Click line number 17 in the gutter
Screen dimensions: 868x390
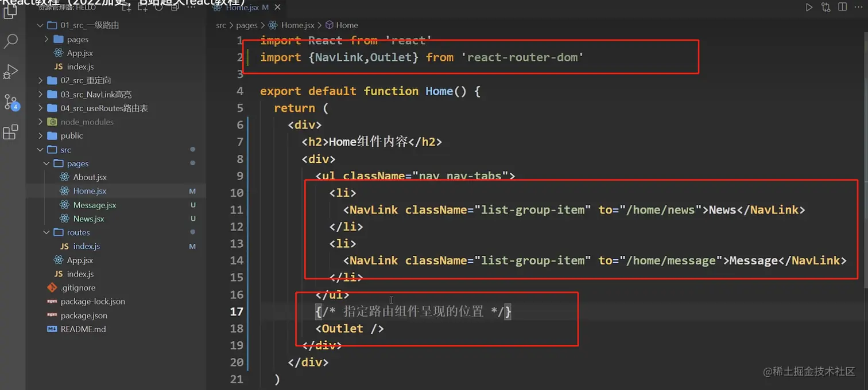237,311
